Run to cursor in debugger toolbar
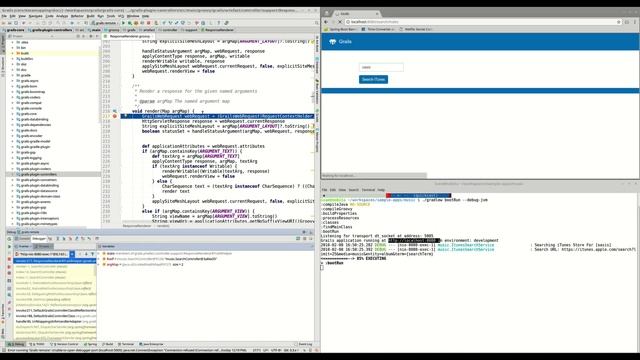Image resolution: width=640 pixels, height=360 pixels. pyautogui.click(x=89, y=238)
